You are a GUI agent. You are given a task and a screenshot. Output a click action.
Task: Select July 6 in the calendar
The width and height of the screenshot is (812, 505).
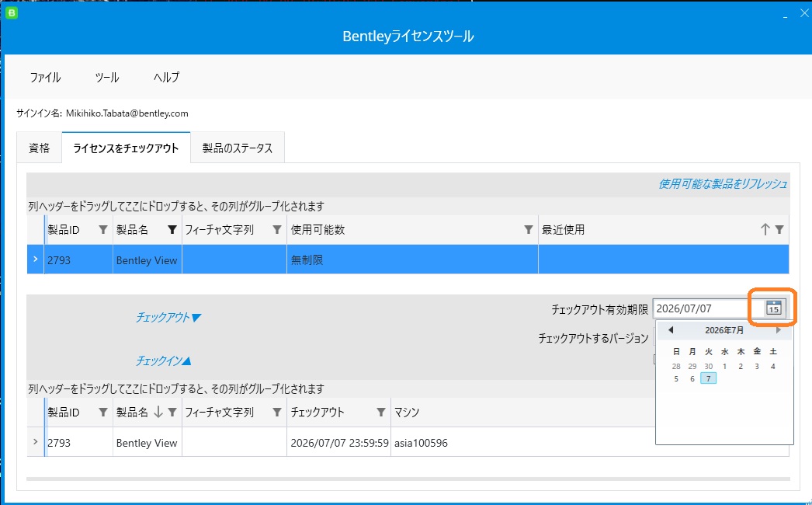692,378
